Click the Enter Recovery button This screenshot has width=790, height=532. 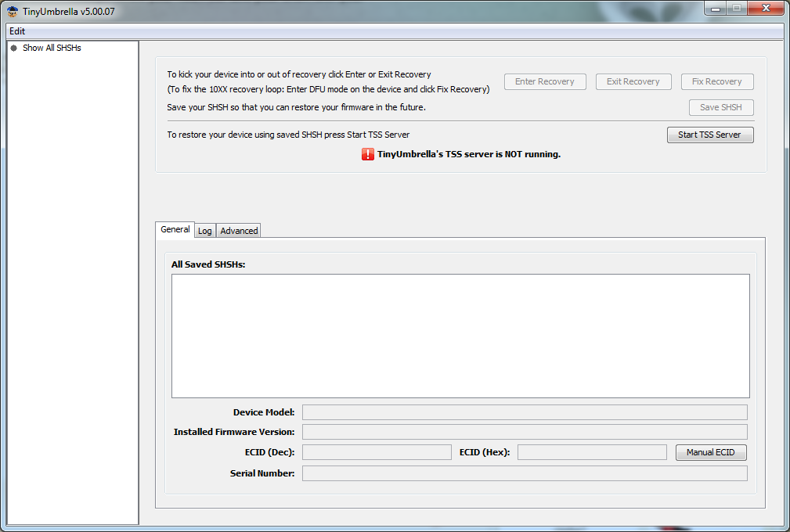pos(545,81)
